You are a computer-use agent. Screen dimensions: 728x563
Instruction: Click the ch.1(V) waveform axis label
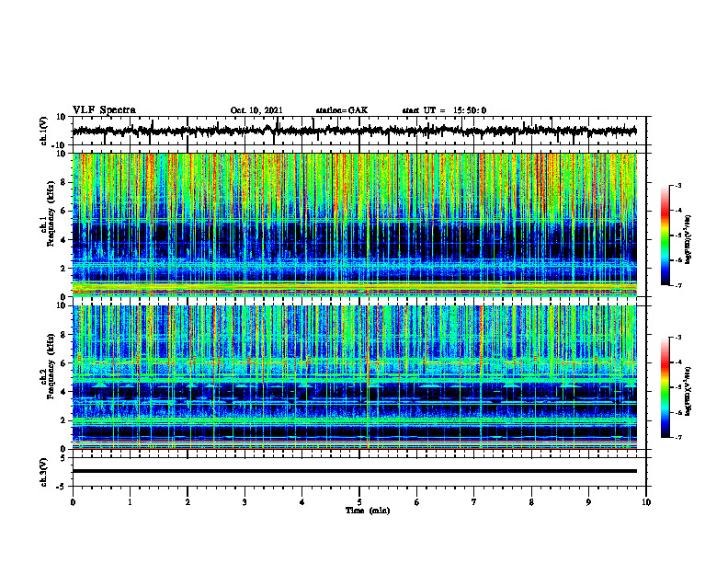click(x=43, y=131)
